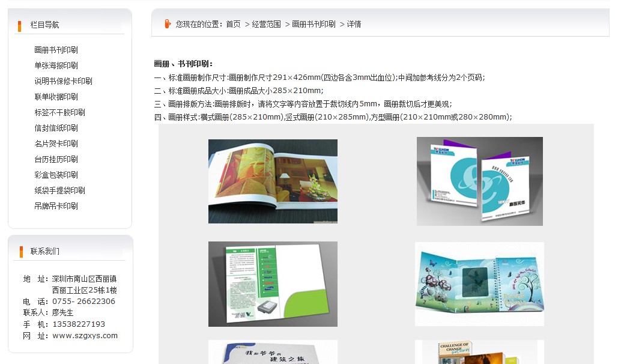Click 详情 at the end of the breadcrumb
This screenshot has height=364, width=618.
click(x=354, y=24)
